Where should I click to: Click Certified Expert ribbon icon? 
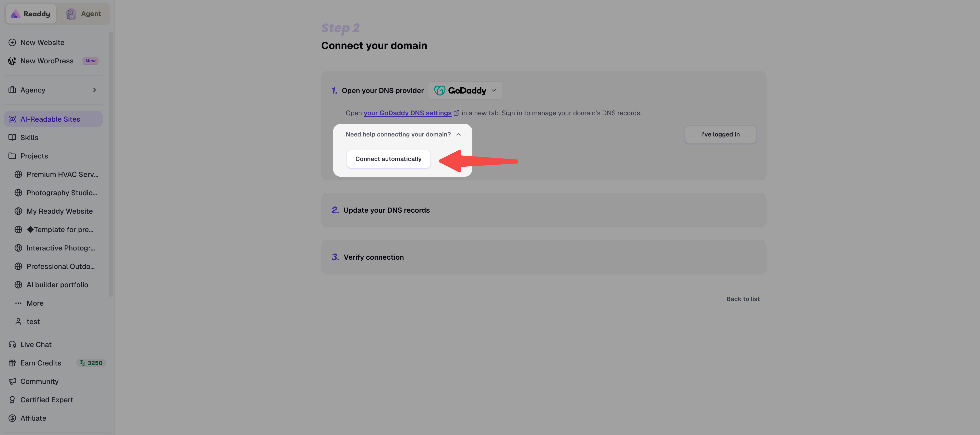[12, 399]
